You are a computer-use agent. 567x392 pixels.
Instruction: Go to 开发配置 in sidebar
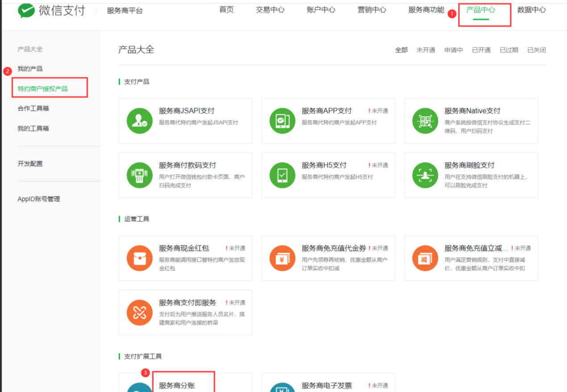[30, 164]
